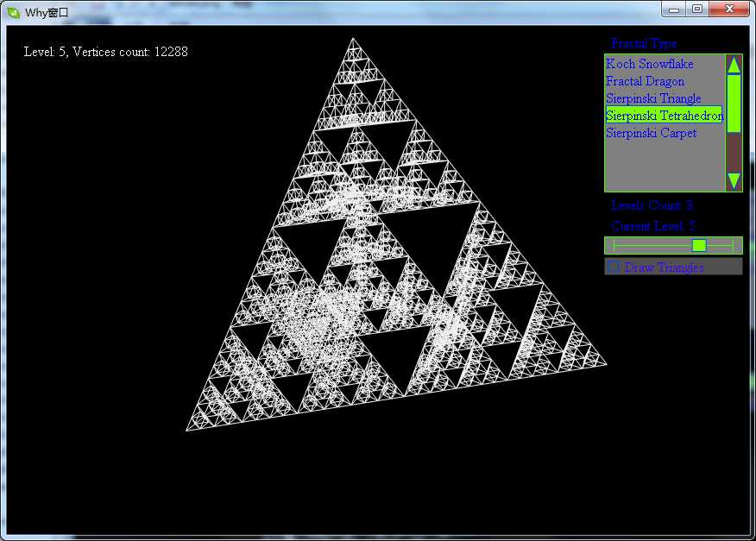The height and width of the screenshot is (541, 756).
Task: Click the list scroll down arrow
Action: (734, 181)
